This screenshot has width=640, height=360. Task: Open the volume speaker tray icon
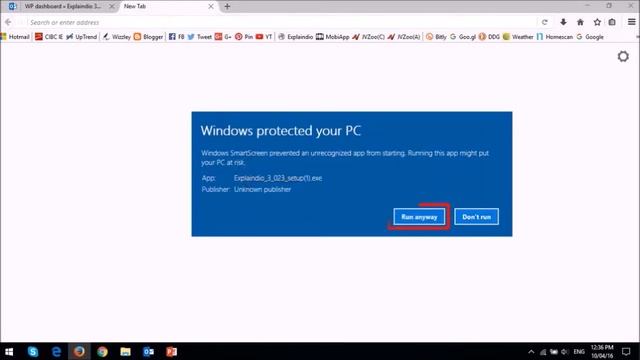point(565,351)
